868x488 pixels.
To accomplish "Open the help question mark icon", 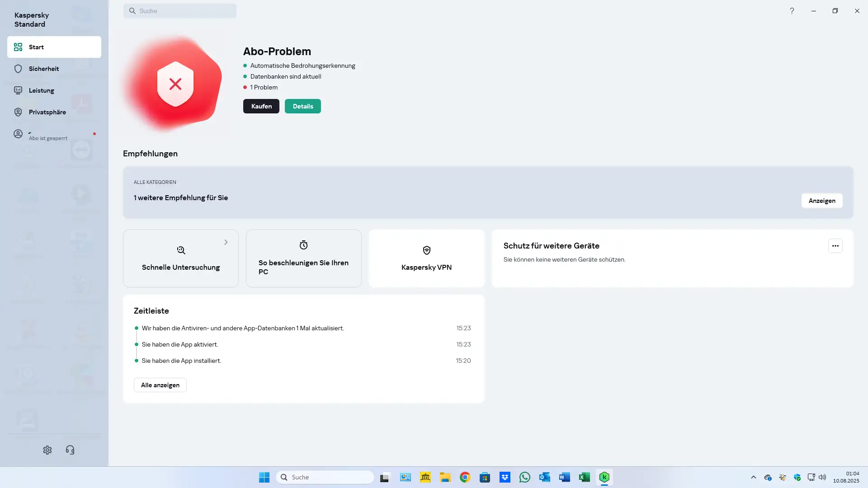I will 792,11.
